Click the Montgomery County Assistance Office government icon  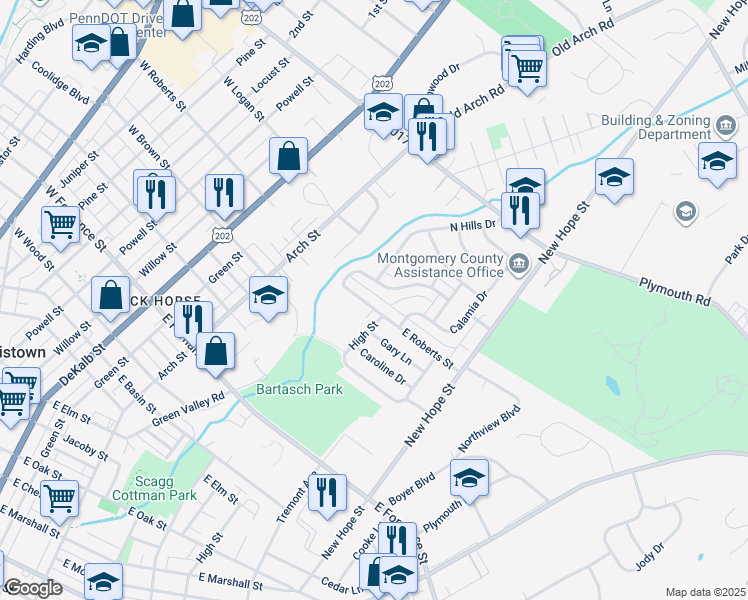(x=518, y=264)
